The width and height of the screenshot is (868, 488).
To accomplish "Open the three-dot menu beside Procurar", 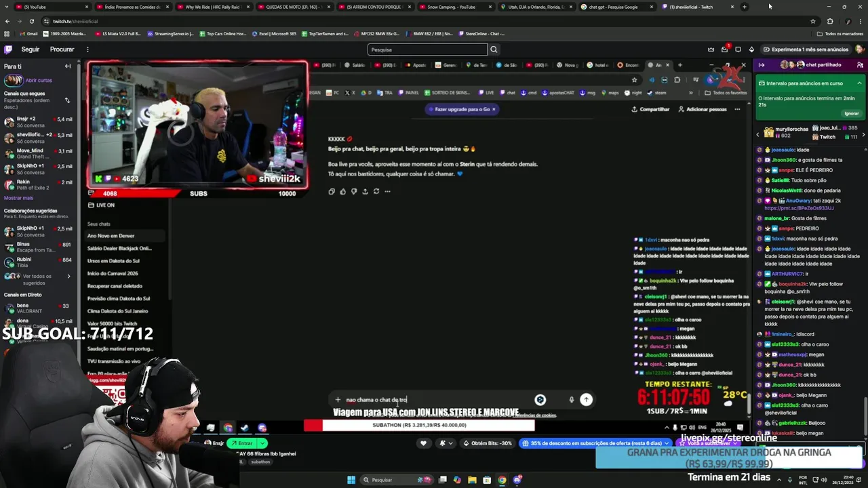I will click(x=87, y=49).
